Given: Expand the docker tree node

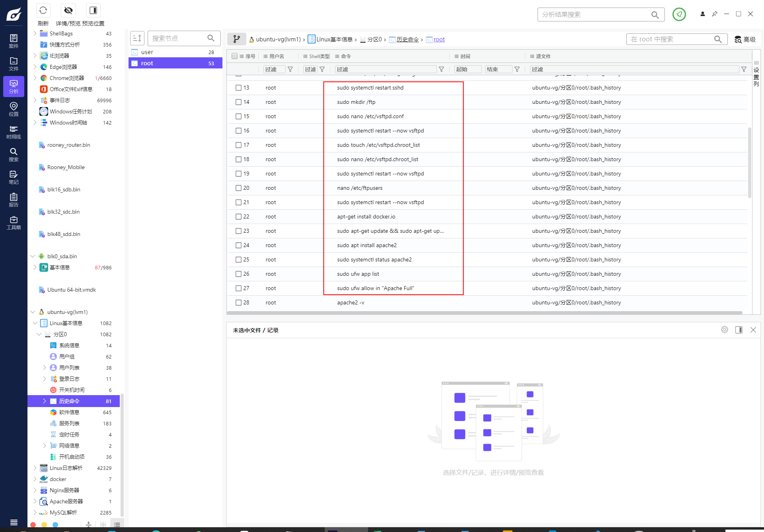Looking at the screenshot, I should [x=35, y=479].
